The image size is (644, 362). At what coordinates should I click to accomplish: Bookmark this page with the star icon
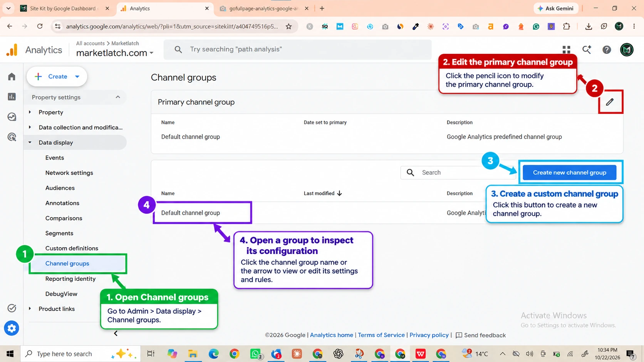(288, 26)
